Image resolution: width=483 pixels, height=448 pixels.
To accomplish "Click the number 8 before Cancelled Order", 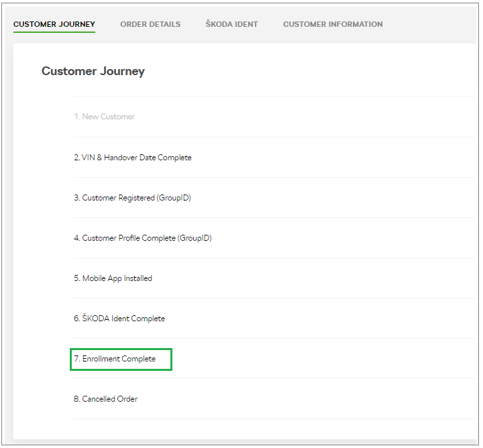I will pos(76,399).
